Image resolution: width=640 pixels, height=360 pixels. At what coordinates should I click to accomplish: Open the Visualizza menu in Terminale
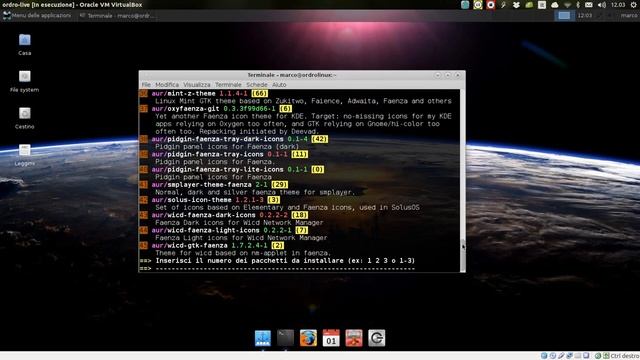point(197,84)
